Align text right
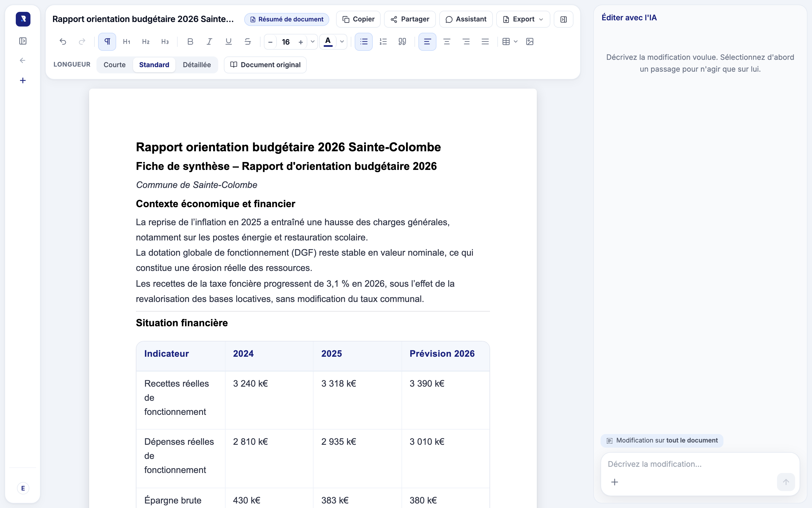Screen dimensions: 812x508 pyautogui.click(x=466, y=42)
